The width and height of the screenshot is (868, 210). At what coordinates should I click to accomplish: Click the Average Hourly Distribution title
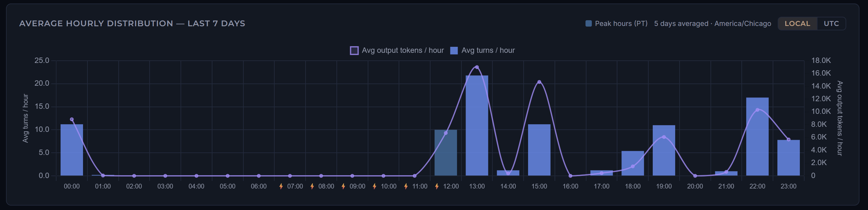coord(132,24)
